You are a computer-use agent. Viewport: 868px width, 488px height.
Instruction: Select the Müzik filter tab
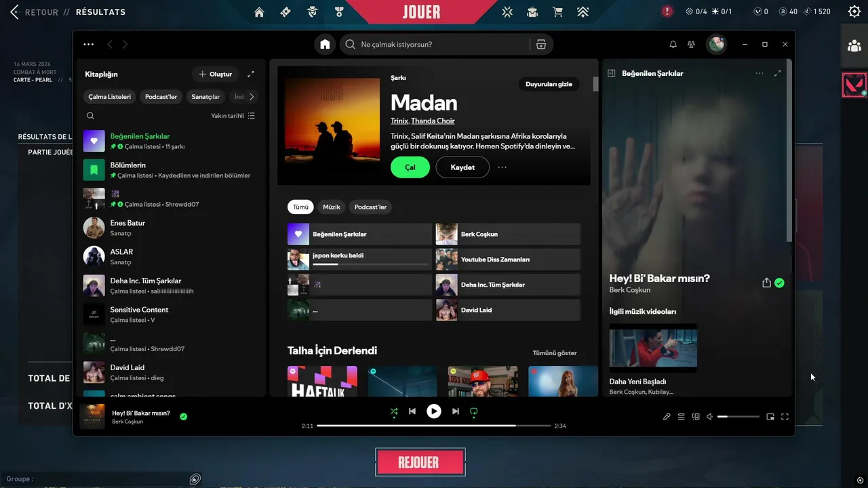tap(332, 207)
